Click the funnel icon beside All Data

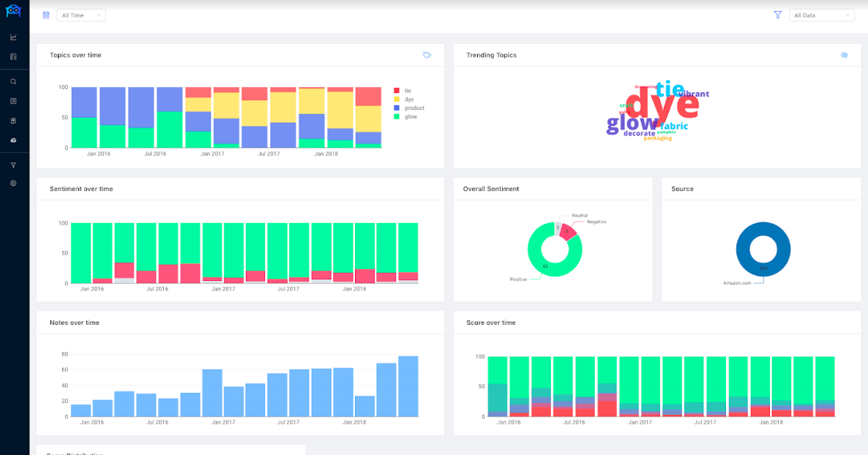click(x=778, y=15)
